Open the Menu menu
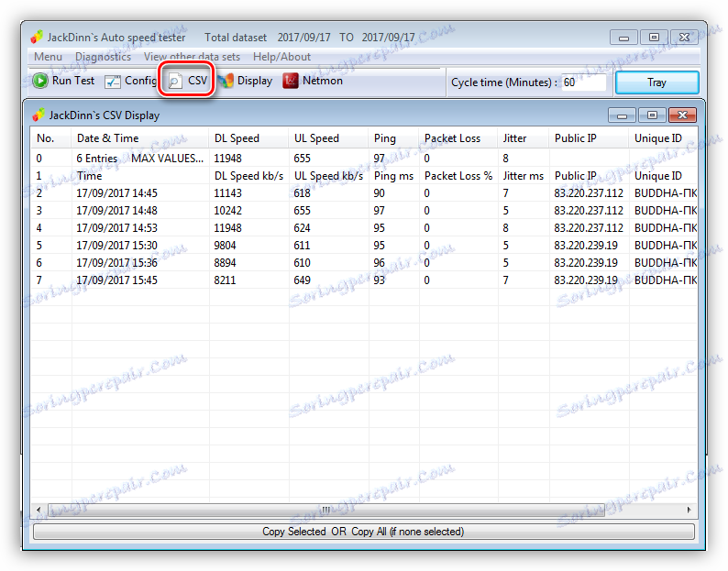This screenshot has height=571, width=728. (x=48, y=57)
